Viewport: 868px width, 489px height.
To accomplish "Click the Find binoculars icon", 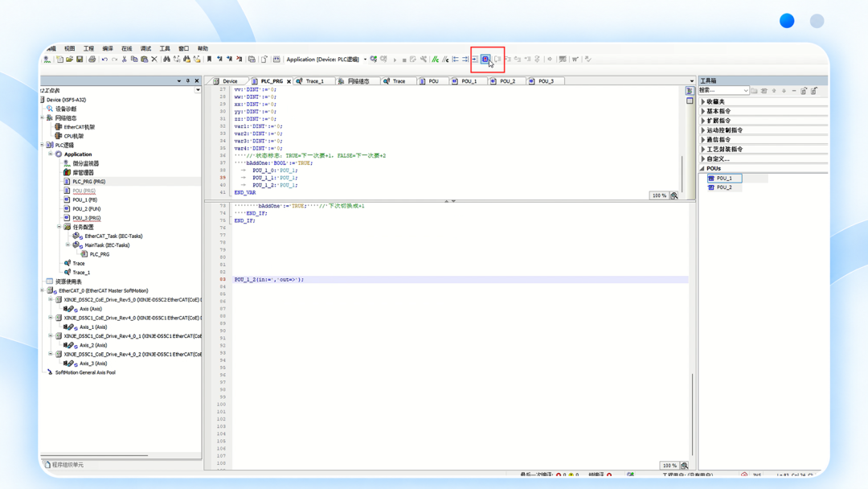I will [x=166, y=60].
